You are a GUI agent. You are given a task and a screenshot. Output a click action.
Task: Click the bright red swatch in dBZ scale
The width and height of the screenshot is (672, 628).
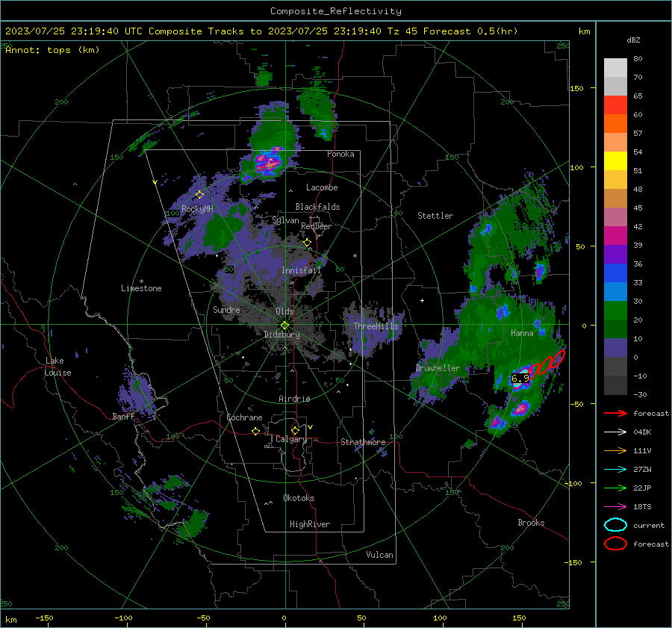pyautogui.click(x=615, y=105)
